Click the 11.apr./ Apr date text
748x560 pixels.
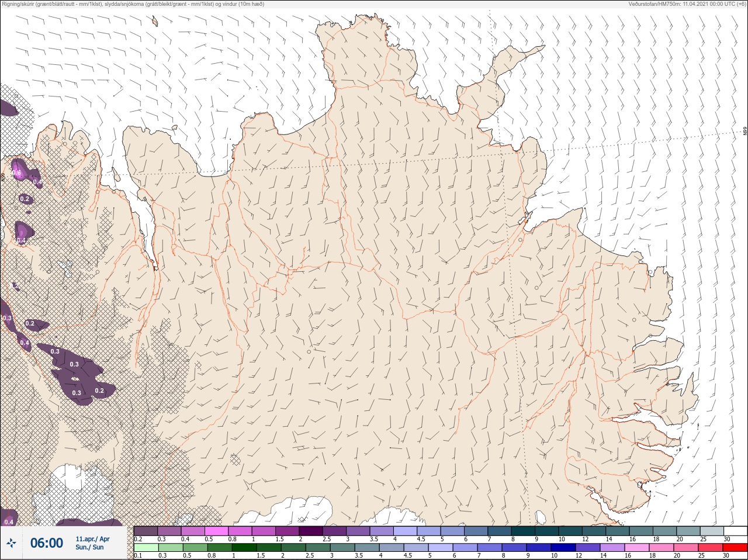(92, 539)
